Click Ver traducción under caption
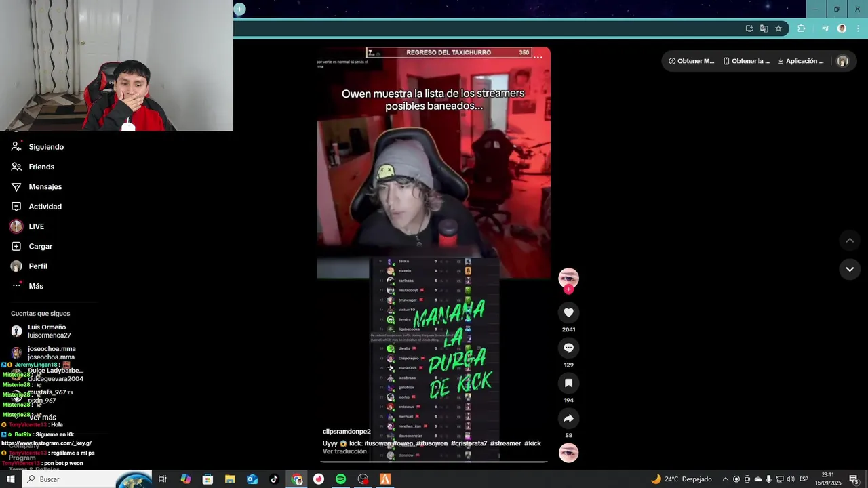The height and width of the screenshot is (488, 868). coord(344,451)
